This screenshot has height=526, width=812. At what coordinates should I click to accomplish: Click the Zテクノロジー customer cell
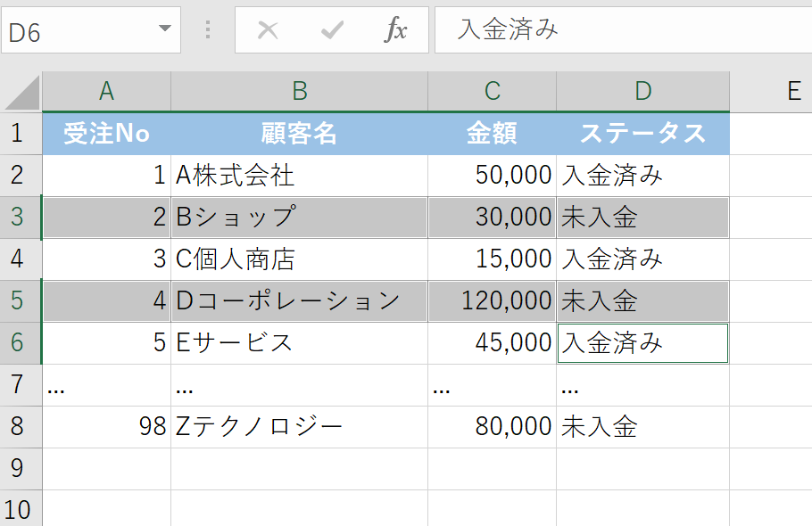click(x=299, y=427)
